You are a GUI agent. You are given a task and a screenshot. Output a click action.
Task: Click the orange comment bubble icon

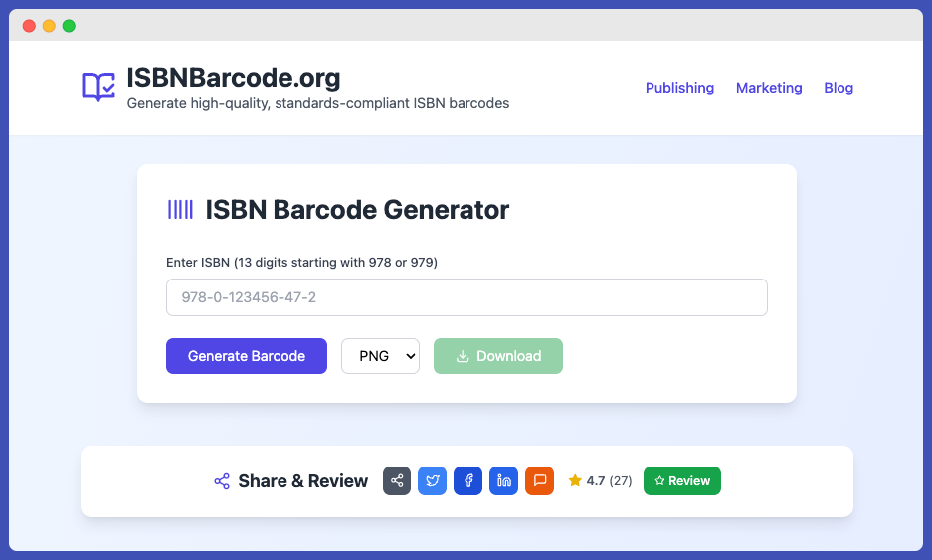pyautogui.click(x=539, y=481)
